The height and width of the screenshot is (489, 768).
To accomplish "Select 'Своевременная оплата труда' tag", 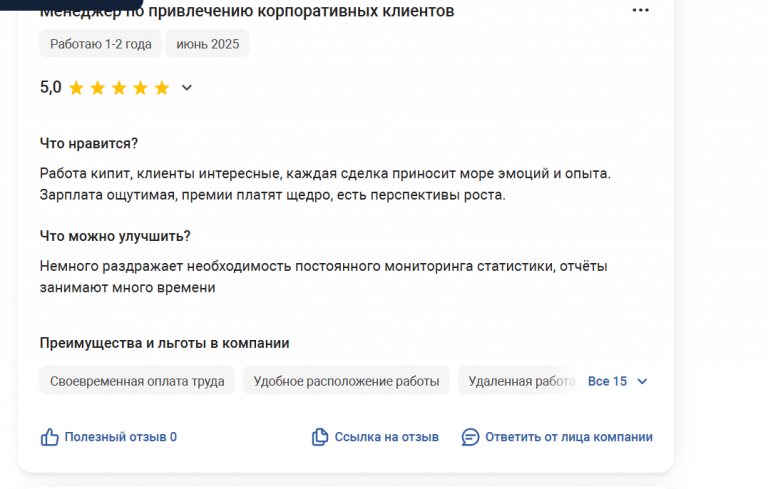I will click(x=137, y=381).
